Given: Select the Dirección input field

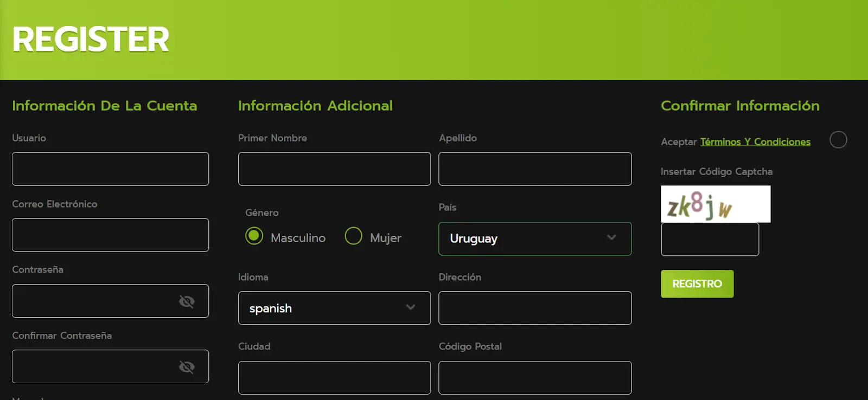Looking at the screenshot, I should [535, 308].
